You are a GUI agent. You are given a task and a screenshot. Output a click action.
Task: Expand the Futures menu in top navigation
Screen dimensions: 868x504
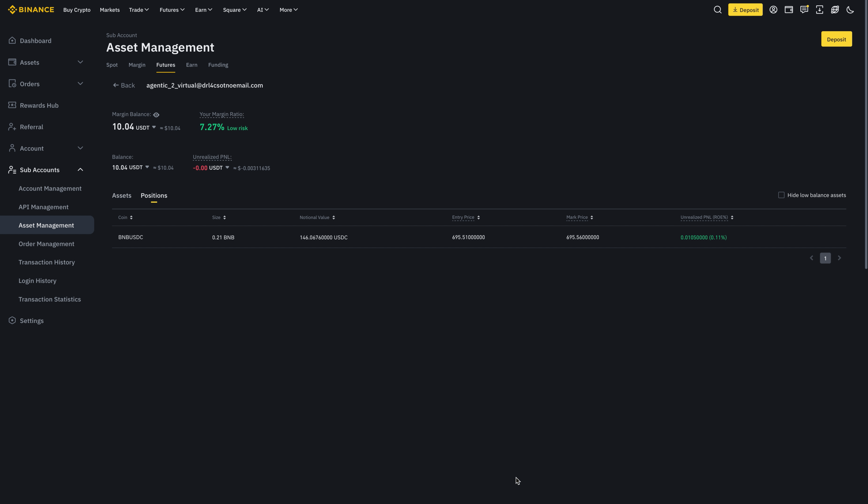[172, 10]
